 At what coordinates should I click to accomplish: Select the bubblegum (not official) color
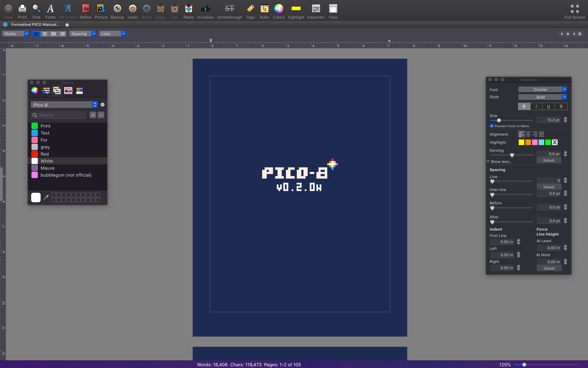pos(68,175)
